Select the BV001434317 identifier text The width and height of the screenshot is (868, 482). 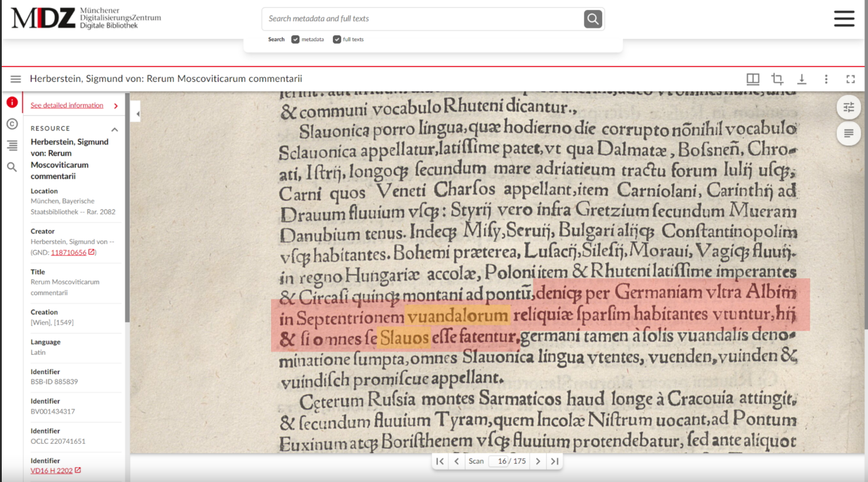(52, 411)
